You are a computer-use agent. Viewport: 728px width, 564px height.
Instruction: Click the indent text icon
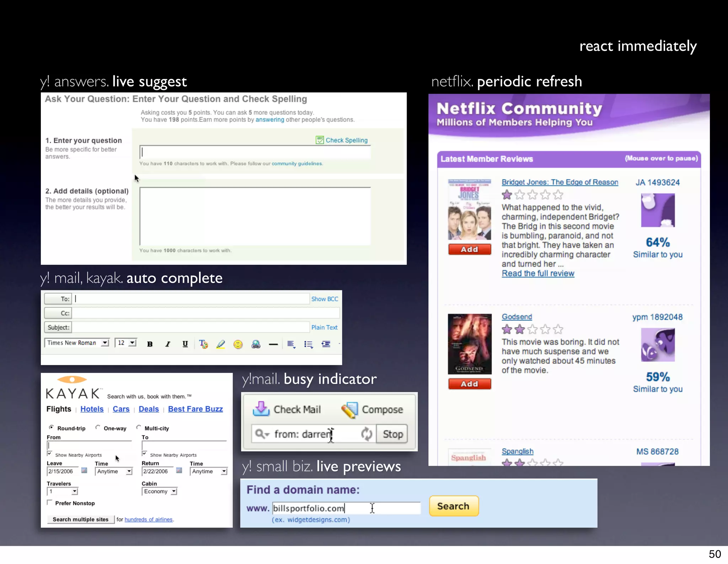click(326, 344)
